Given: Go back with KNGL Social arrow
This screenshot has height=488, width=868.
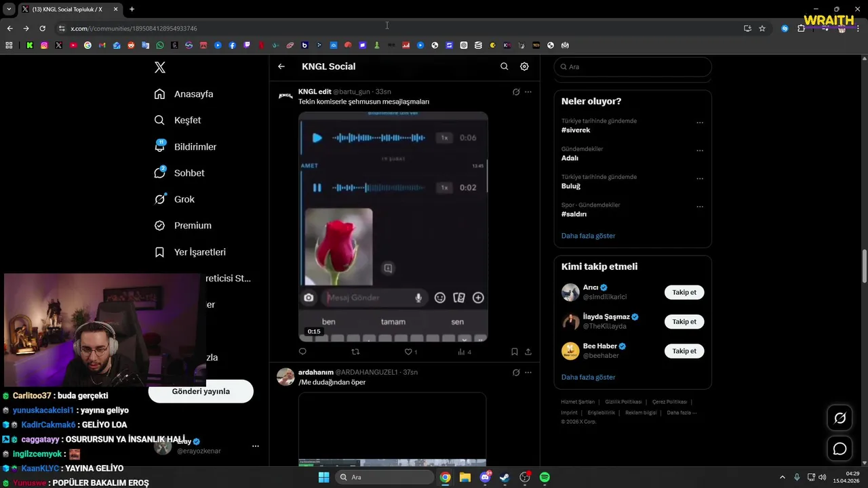Looking at the screenshot, I should click(x=281, y=66).
